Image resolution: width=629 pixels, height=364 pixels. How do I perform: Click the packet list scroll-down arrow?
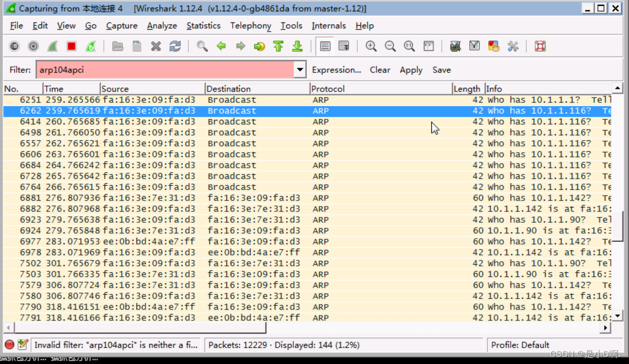click(618, 316)
